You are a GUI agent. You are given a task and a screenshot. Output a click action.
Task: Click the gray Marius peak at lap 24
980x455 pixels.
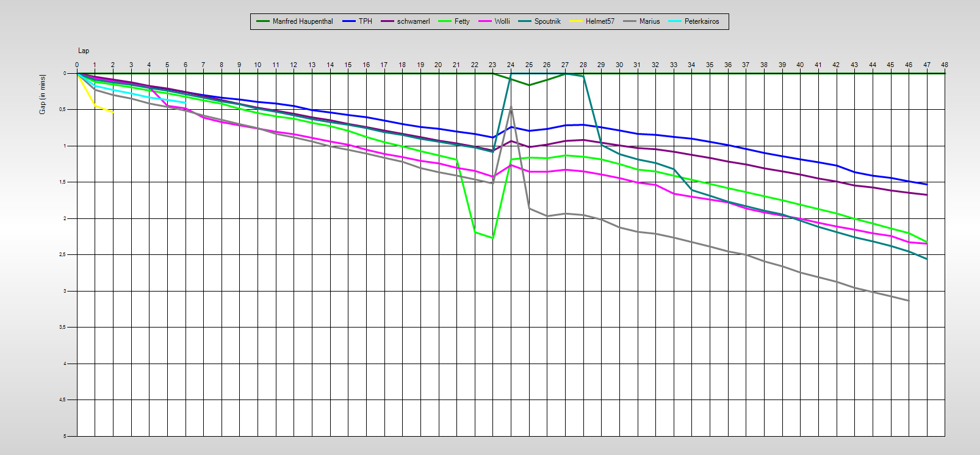coord(511,106)
